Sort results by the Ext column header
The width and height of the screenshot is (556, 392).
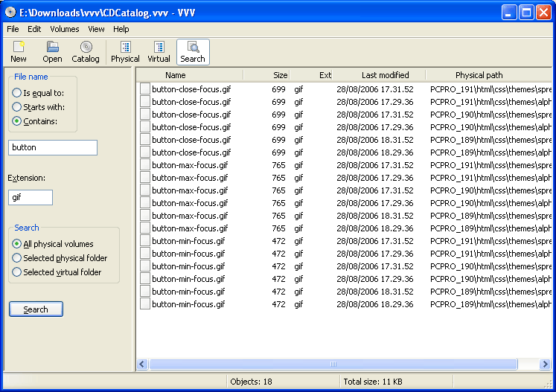[x=311, y=75]
